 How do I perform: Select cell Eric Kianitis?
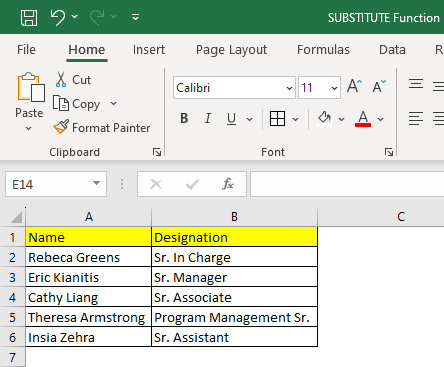pyautogui.click(x=89, y=277)
